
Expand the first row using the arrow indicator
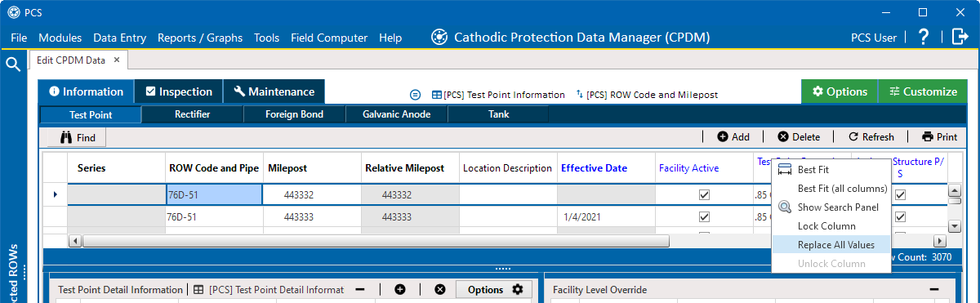[x=56, y=194]
